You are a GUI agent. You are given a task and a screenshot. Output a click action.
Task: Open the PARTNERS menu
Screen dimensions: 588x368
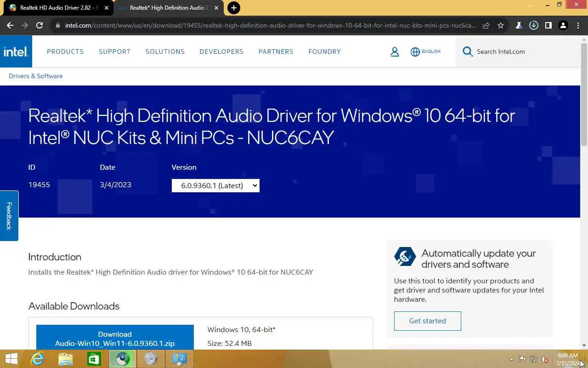coord(276,52)
